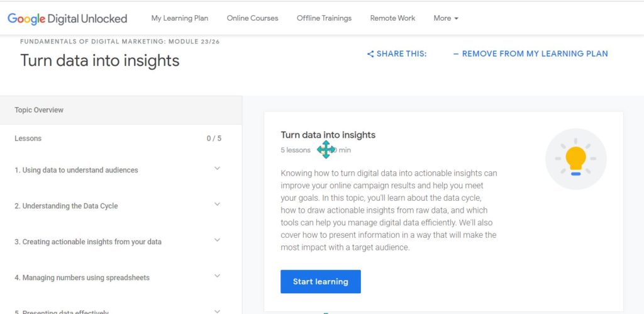644x314 pixels.
Task: Click the 5 lessons text in the card
Action: pyautogui.click(x=296, y=150)
